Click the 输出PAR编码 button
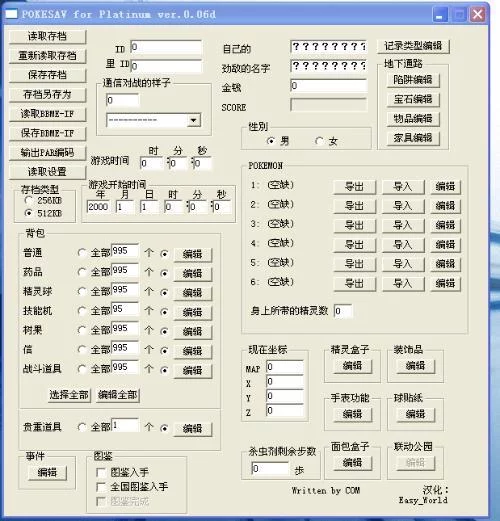 [47, 153]
